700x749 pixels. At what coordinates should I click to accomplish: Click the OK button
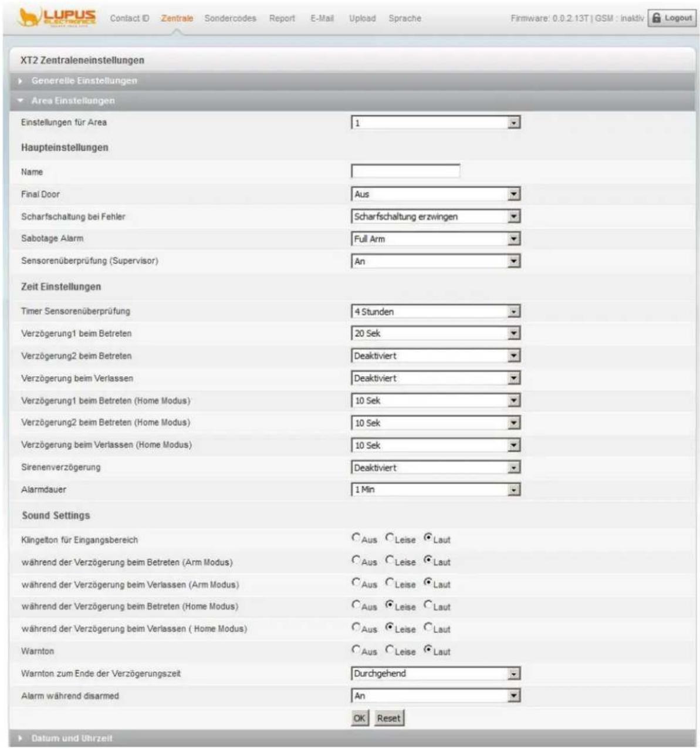(x=360, y=718)
